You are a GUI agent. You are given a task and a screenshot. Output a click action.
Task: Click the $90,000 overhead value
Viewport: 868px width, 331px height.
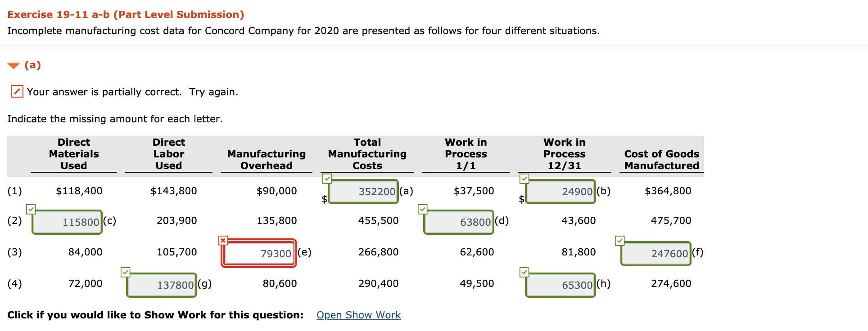[x=277, y=191]
